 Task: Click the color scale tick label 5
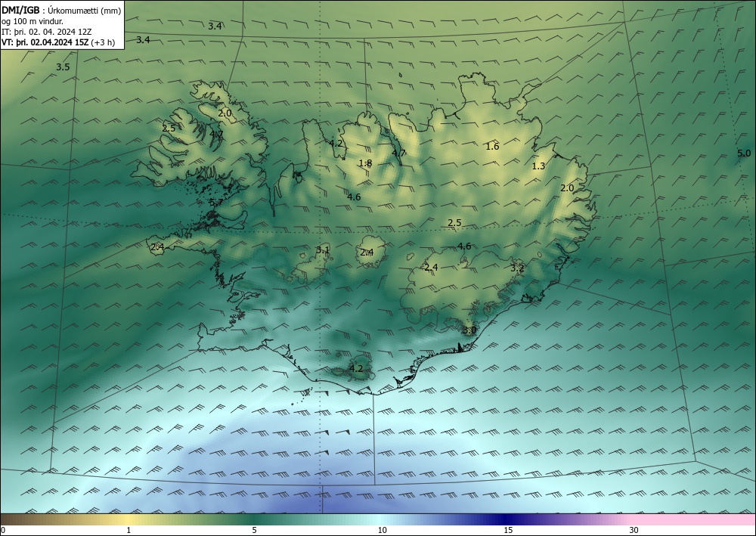pyautogui.click(x=254, y=531)
